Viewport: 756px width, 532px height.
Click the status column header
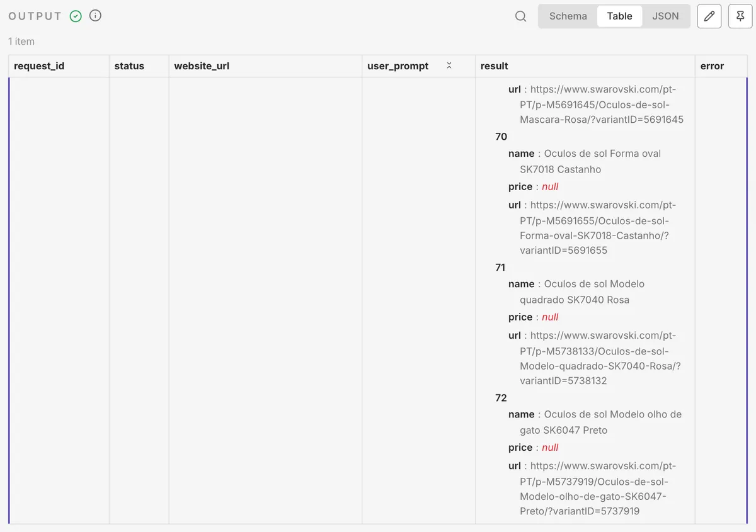coord(129,66)
